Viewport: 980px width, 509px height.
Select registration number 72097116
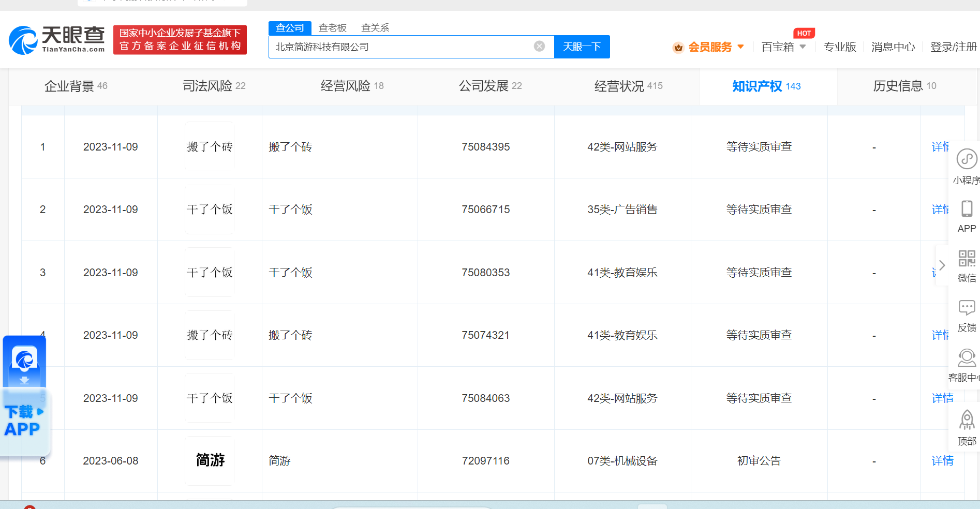pyautogui.click(x=486, y=461)
